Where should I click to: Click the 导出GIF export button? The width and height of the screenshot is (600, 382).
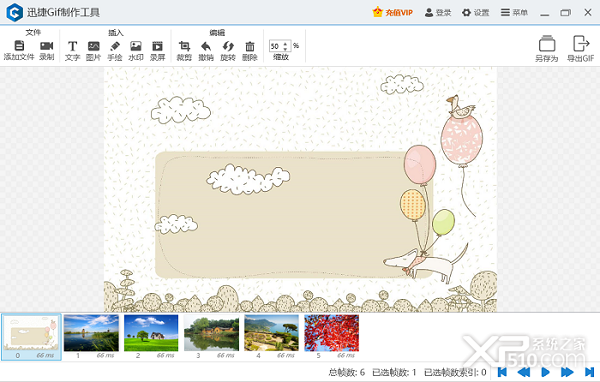click(580, 49)
